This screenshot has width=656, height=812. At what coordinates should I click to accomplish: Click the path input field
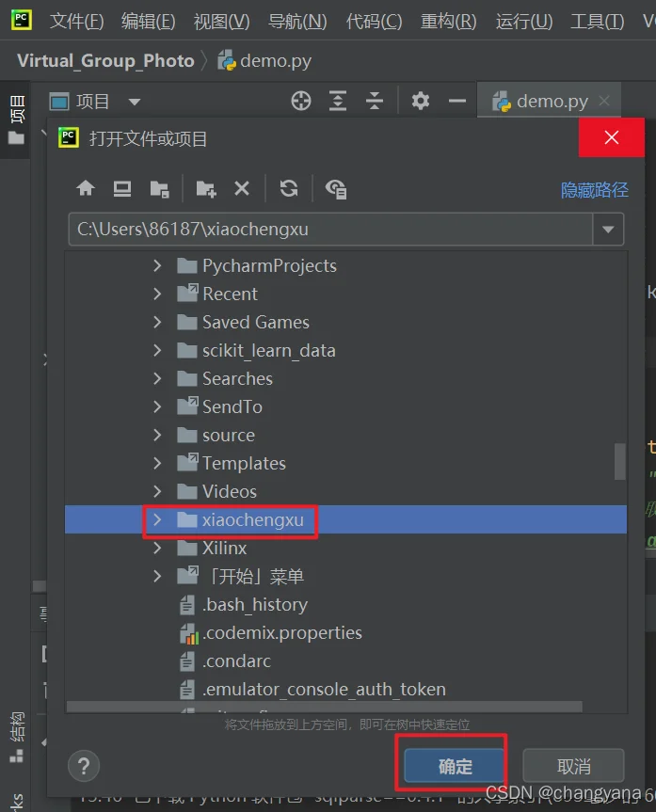[330, 229]
